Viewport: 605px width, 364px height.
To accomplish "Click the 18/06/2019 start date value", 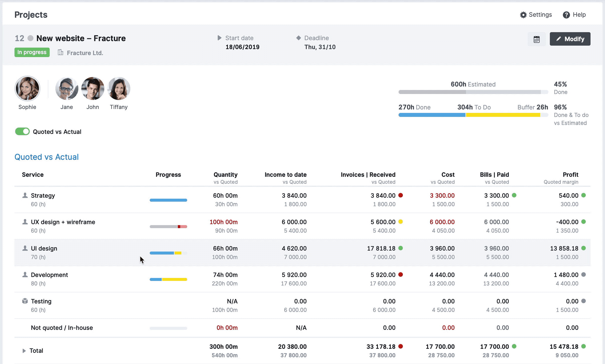I will coord(242,47).
